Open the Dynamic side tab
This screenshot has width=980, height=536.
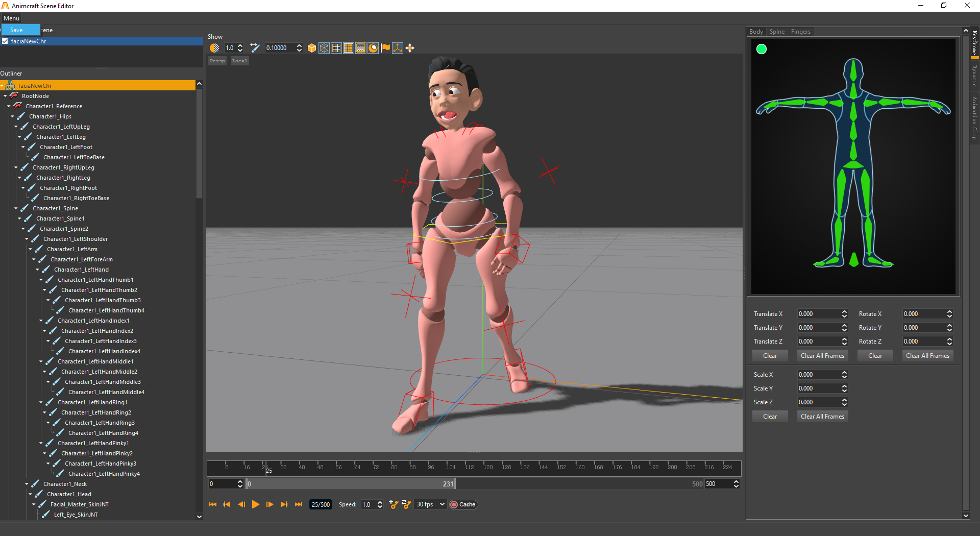click(974, 76)
